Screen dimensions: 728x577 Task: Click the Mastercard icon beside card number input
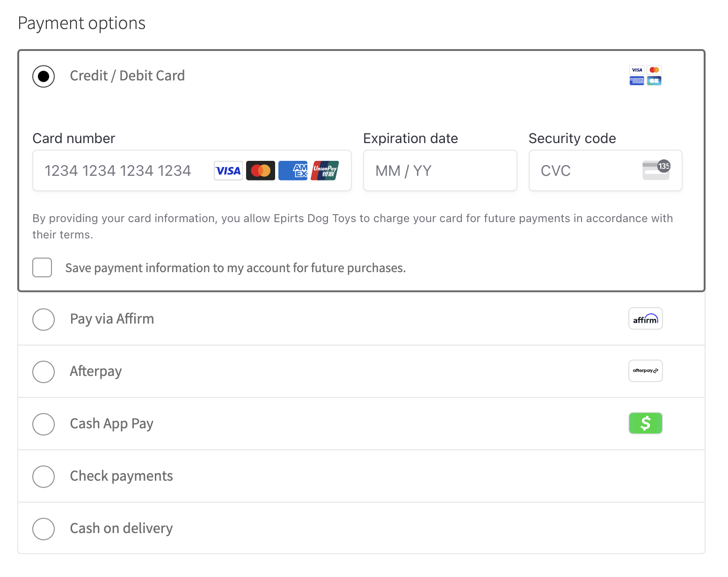[x=260, y=170]
